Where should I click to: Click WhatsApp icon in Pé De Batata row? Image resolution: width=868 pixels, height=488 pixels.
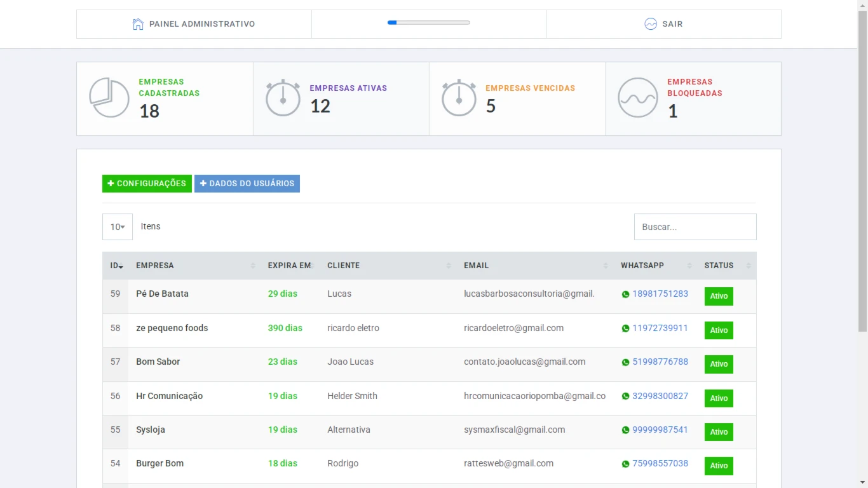(x=625, y=294)
